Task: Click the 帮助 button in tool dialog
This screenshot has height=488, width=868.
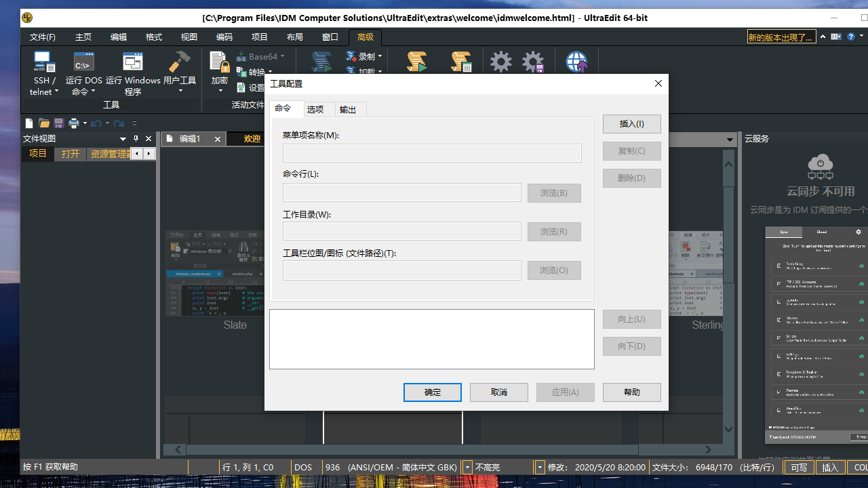Action: tap(631, 392)
